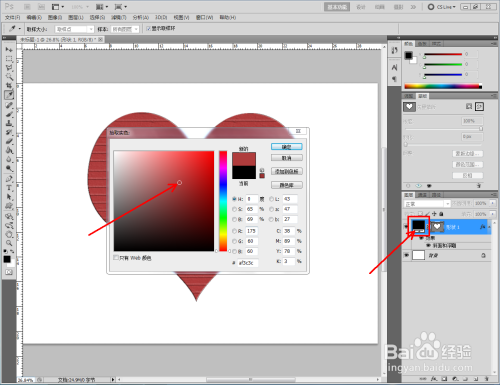Select the Path Selection tool
This screenshot has width=500, height=385.
coord(9,197)
